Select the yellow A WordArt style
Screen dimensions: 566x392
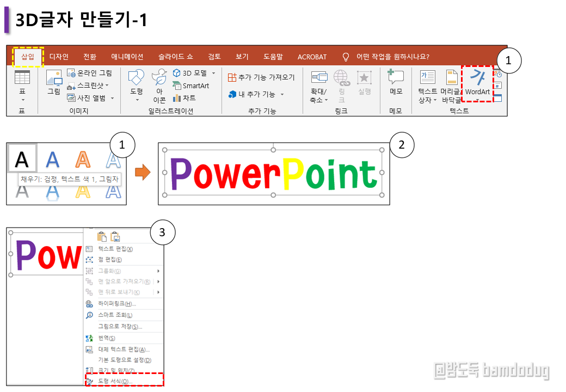coord(83,191)
